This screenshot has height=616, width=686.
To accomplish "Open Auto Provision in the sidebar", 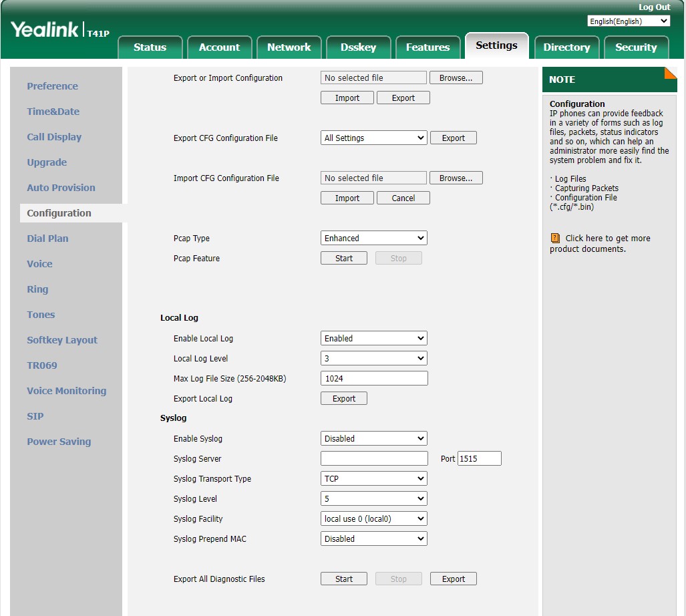I will coord(61,188).
